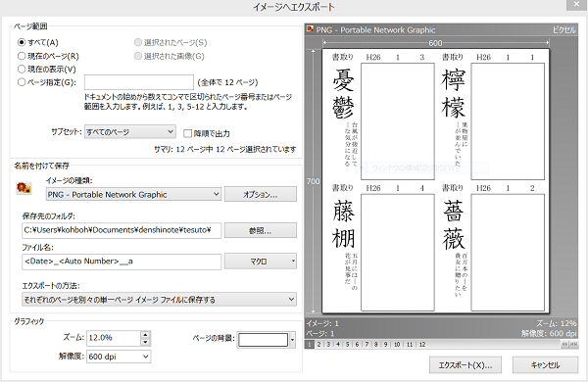Screen dimensions: 588x382
Task: Open the ページの背景 color dropdown arrow
Action: point(292,340)
